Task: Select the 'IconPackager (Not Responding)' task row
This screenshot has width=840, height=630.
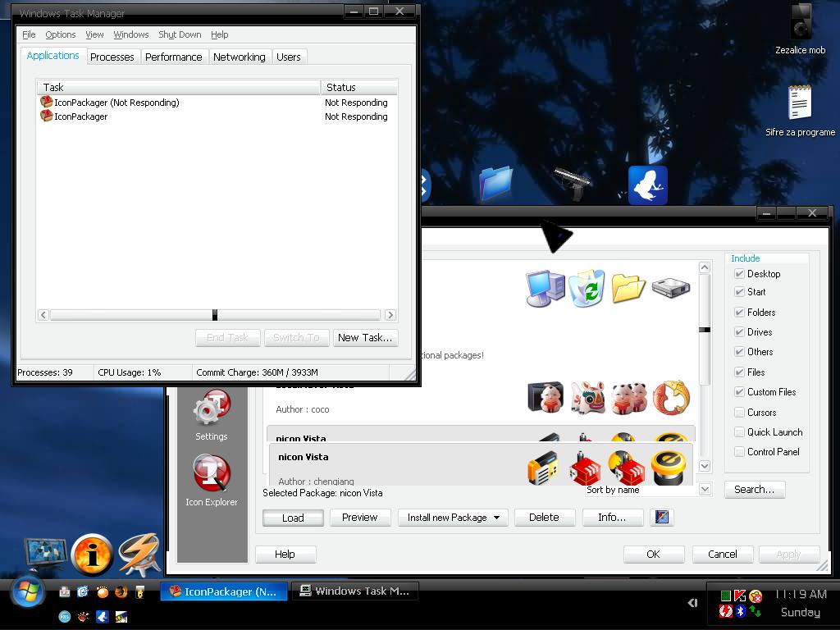Action: pos(217,103)
